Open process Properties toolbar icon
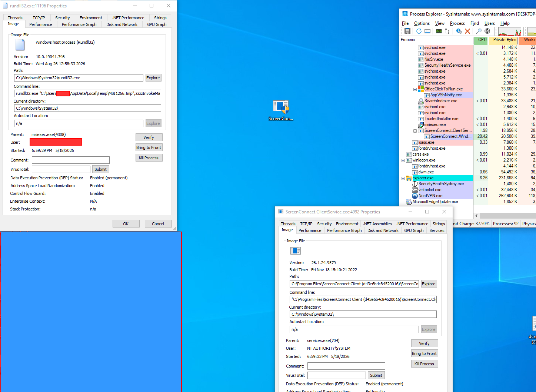Screen dimensions: 536x392 [459, 31]
